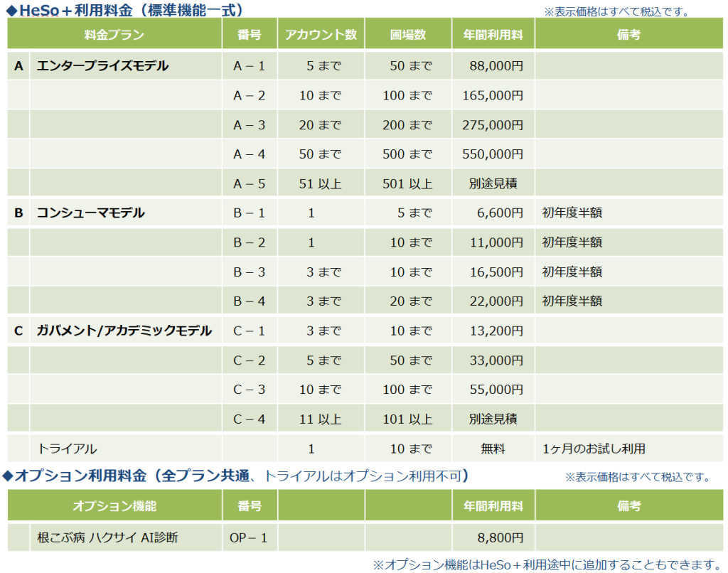Select plan number C－4

[x=249, y=419]
